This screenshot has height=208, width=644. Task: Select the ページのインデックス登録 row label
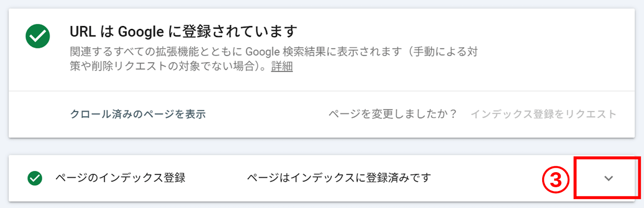[x=120, y=178]
